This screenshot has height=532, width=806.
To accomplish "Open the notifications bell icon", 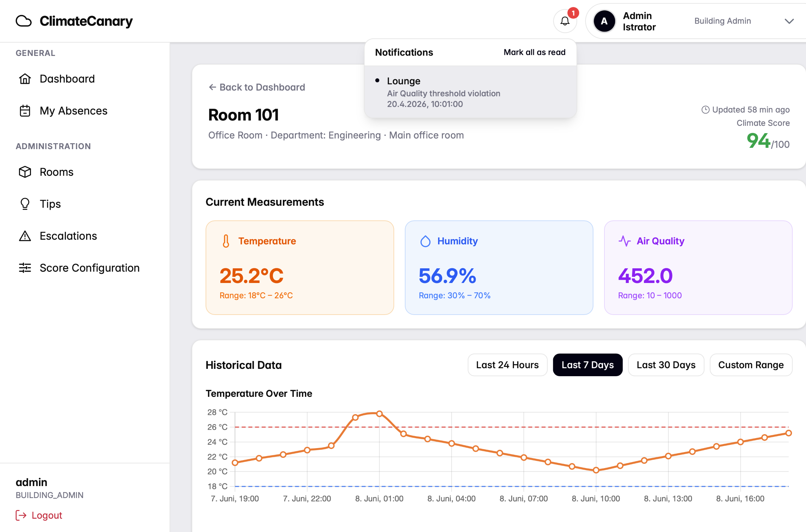I will (x=565, y=21).
